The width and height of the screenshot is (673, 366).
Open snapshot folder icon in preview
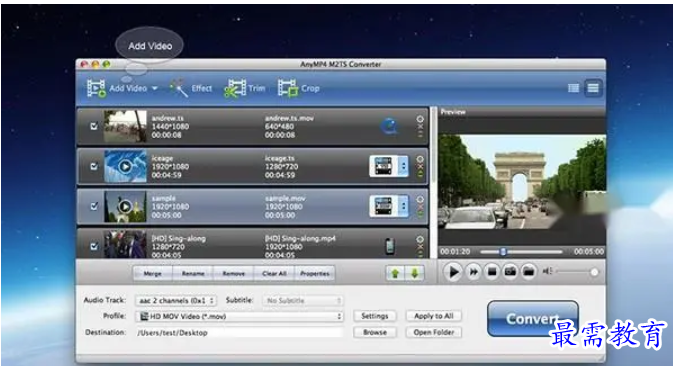pyautogui.click(x=529, y=272)
